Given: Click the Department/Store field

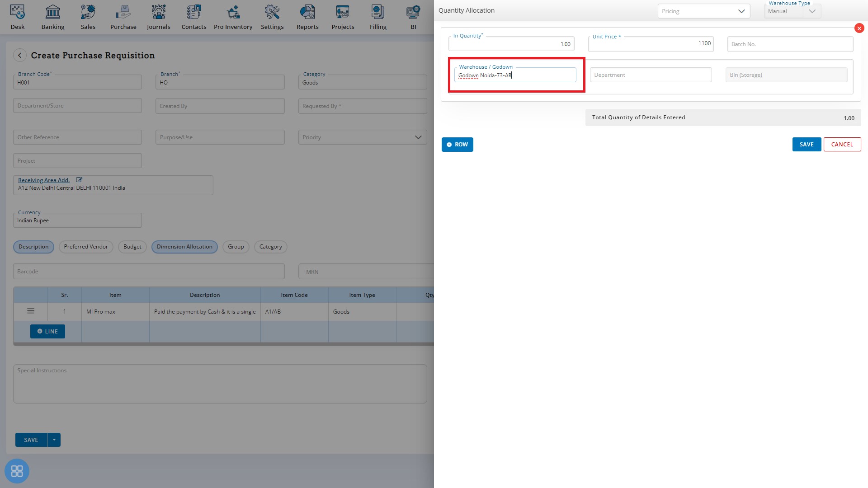Looking at the screenshot, I should [77, 106].
